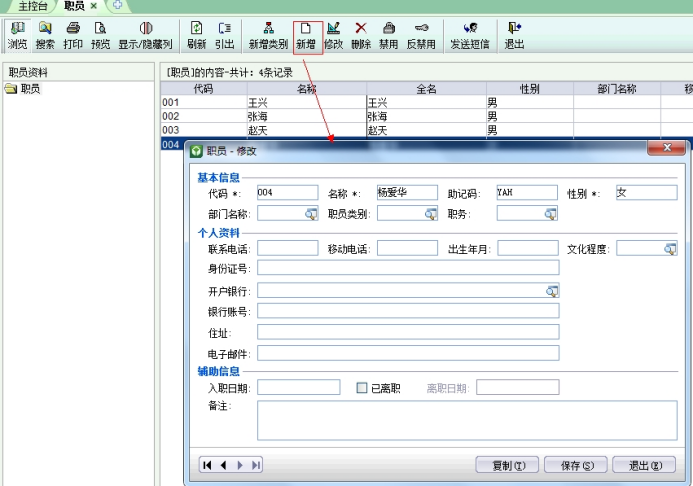Click 新增类别 add category icon
Viewport: 693px width, 486px height.
(268, 35)
